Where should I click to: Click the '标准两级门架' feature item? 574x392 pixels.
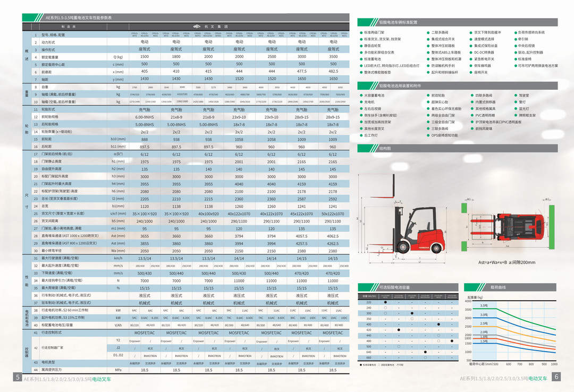point(374,32)
